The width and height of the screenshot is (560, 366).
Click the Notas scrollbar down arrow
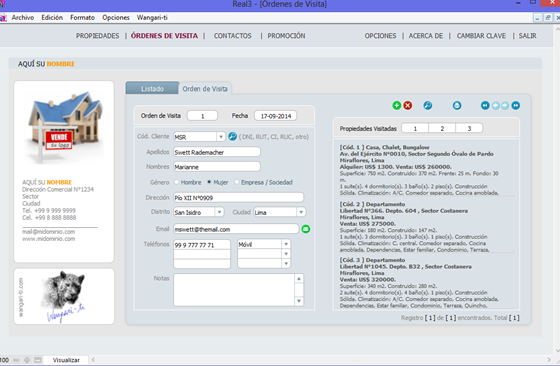[x=299, y=301]
